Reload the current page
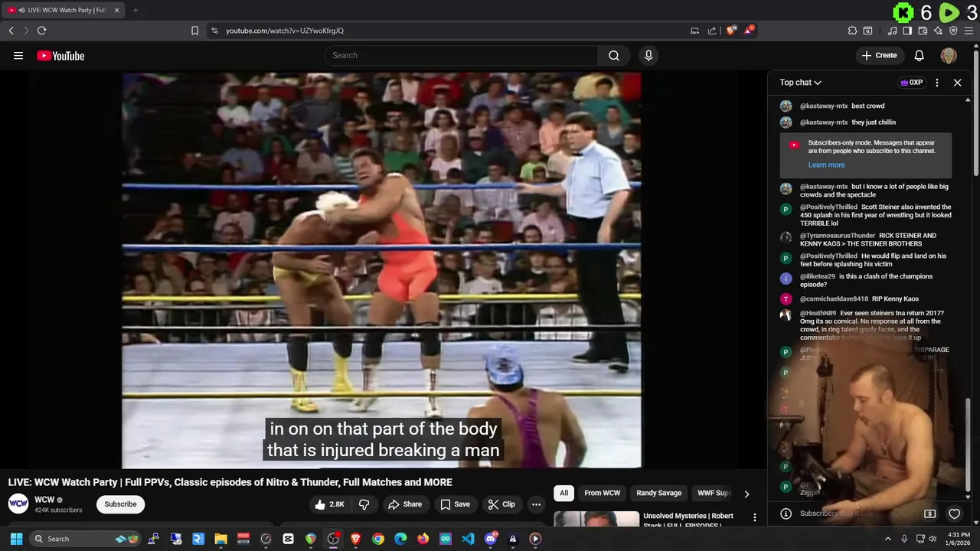The image size is (980, 551). [41, 31]
